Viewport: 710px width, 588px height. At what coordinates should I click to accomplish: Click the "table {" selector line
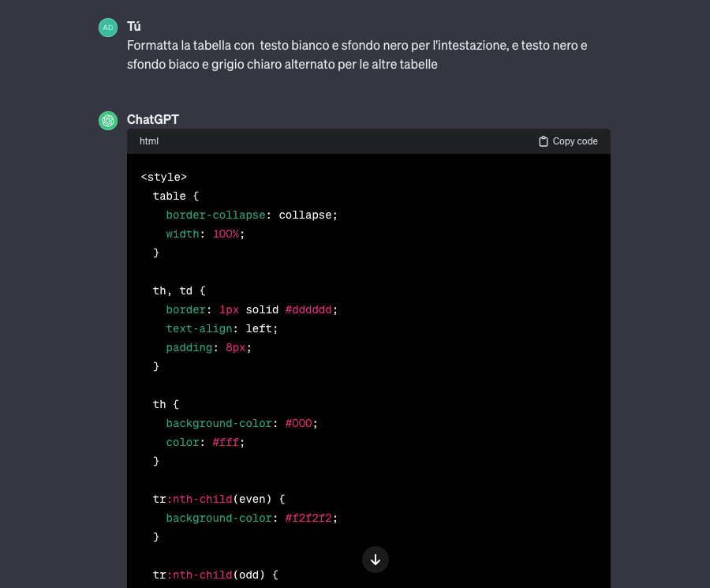pyautogui.click(x=170, y=196)
